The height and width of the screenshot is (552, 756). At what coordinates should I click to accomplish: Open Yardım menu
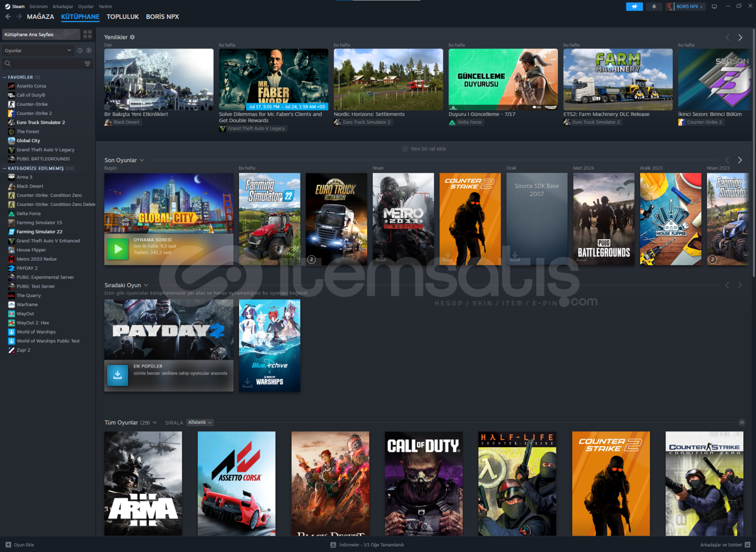point(105,7)
